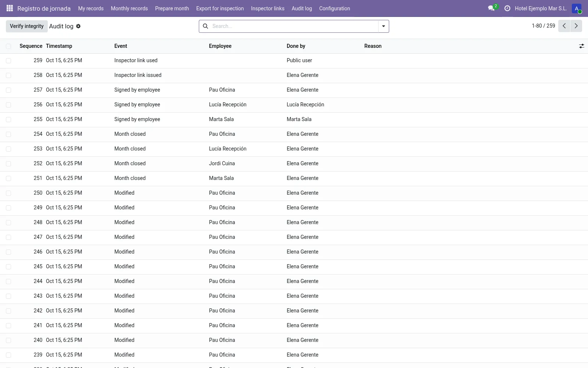Viewport: 588px width, 368px height.
Task: Open Export for inspection menu
Action: (220, 8)
